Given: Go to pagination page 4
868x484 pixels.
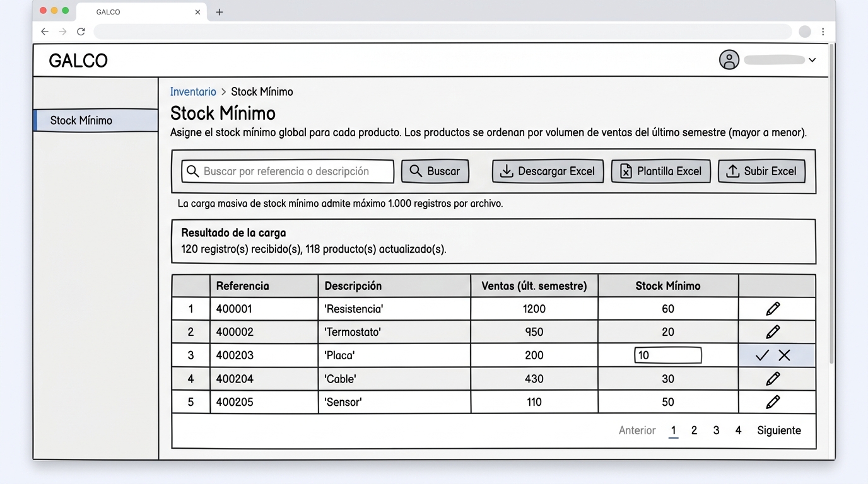Looking at the screenshot, I should pos(738,430).
